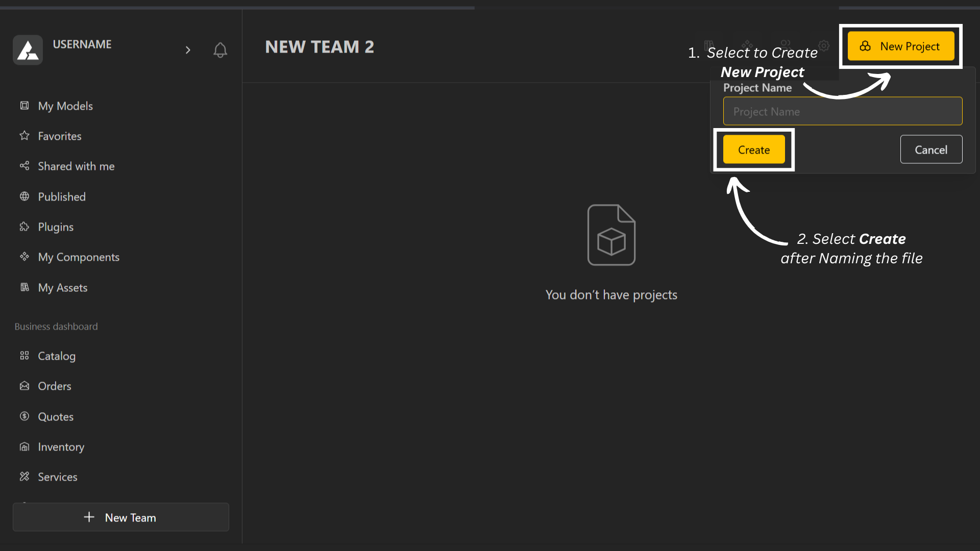980x551 pixels.
Task: Go to Shared with me
Action: pyautogui.click(x=76, y=166)
